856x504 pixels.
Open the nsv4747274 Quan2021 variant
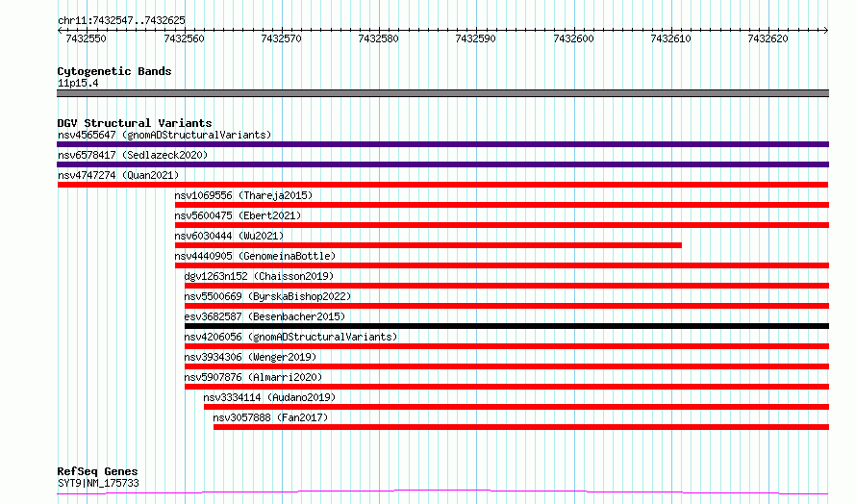point(118,175)
